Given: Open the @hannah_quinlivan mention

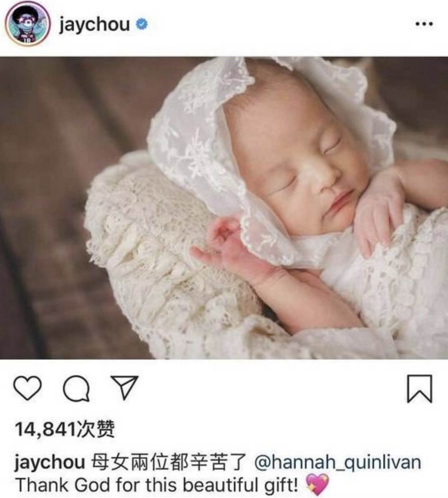Looking at the screenshot, I should click(338, 463).
